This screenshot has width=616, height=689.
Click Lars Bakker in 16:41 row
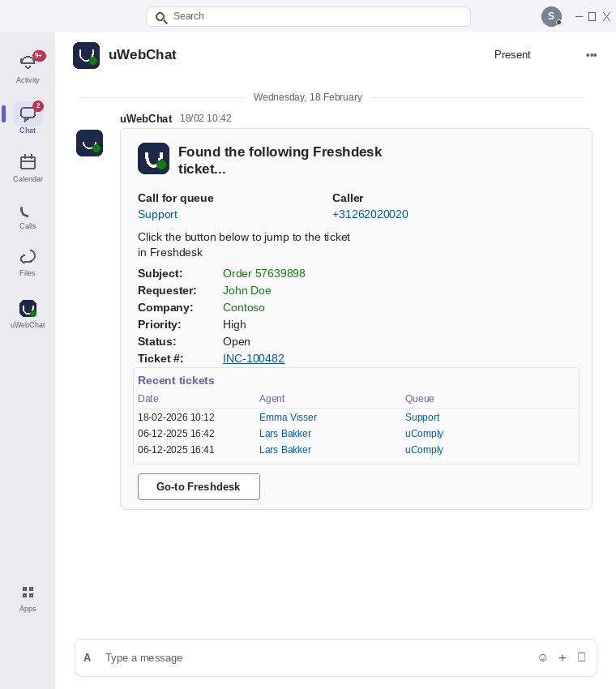tap(285, 450)
